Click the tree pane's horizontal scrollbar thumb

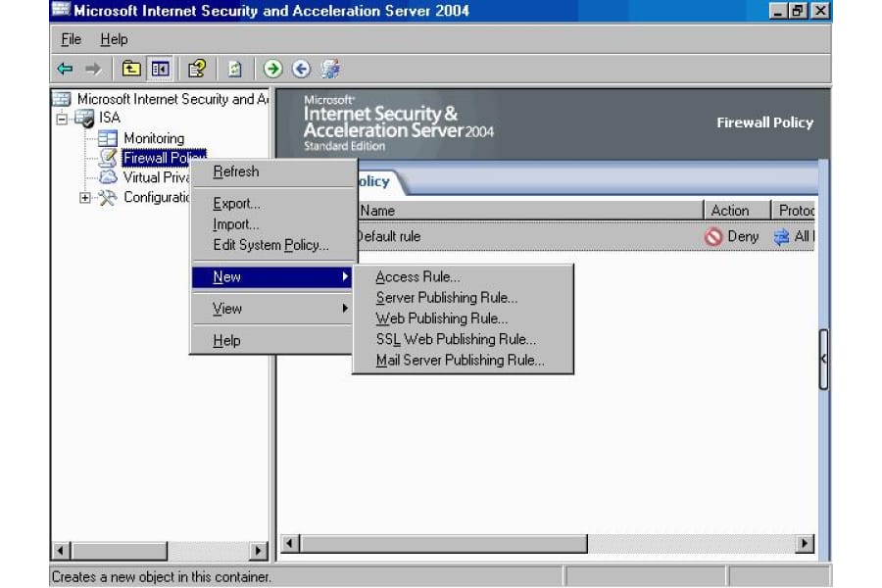coord(119,551)
